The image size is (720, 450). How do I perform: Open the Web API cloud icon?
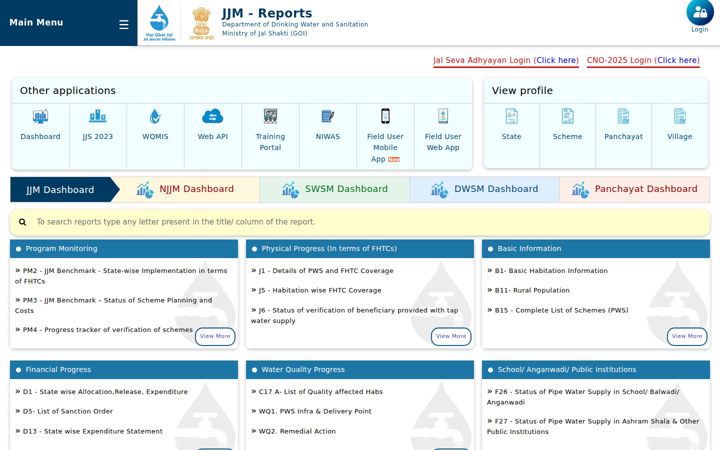[x=213, y=116]
